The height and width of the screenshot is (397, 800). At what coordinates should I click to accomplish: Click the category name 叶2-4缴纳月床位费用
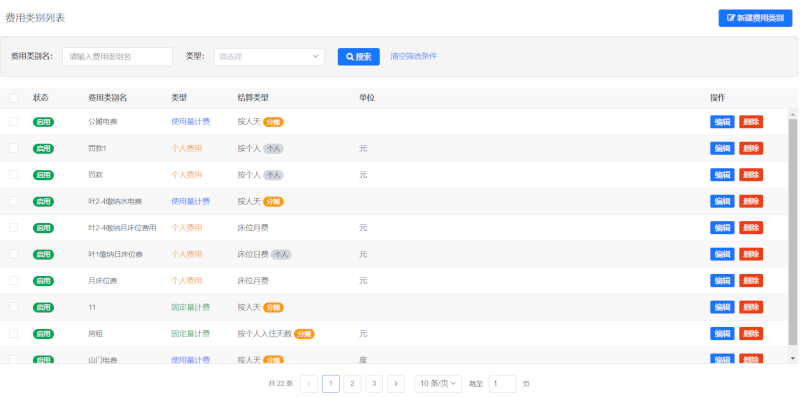pos(122,228)
